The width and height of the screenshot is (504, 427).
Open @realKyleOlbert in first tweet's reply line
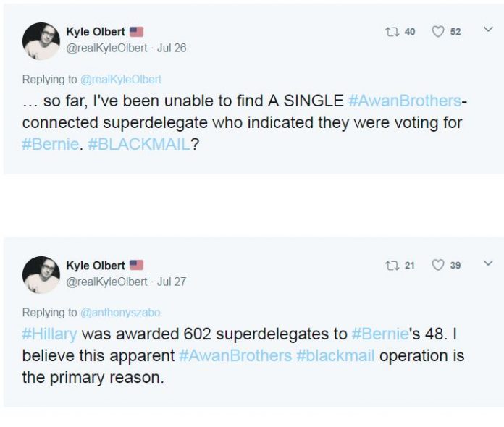[x=121, y=79]
